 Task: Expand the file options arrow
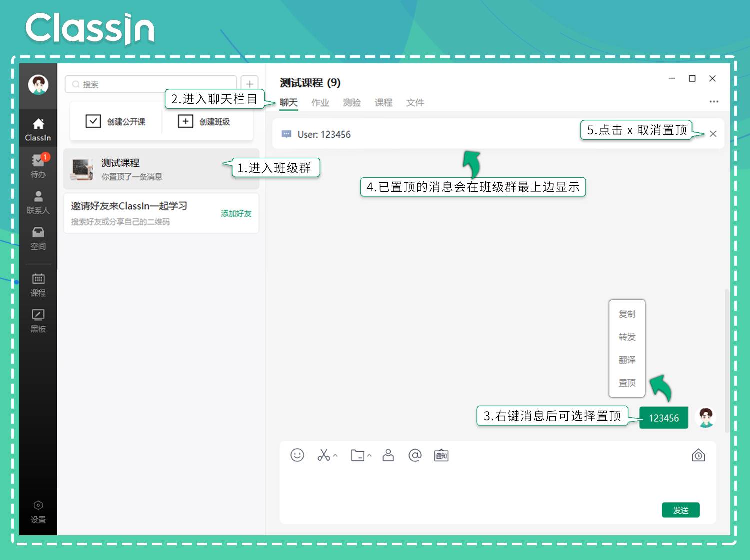point(369,456)
